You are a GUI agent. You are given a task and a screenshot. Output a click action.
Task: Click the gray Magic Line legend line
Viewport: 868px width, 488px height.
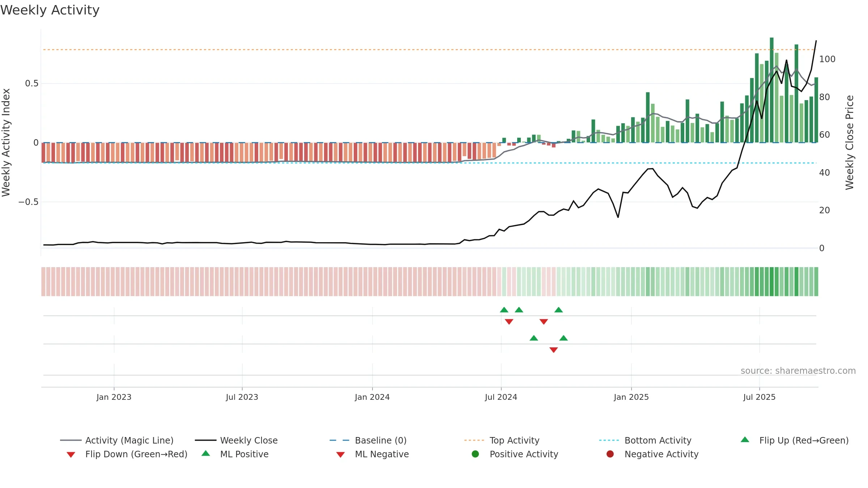point(71,440)
